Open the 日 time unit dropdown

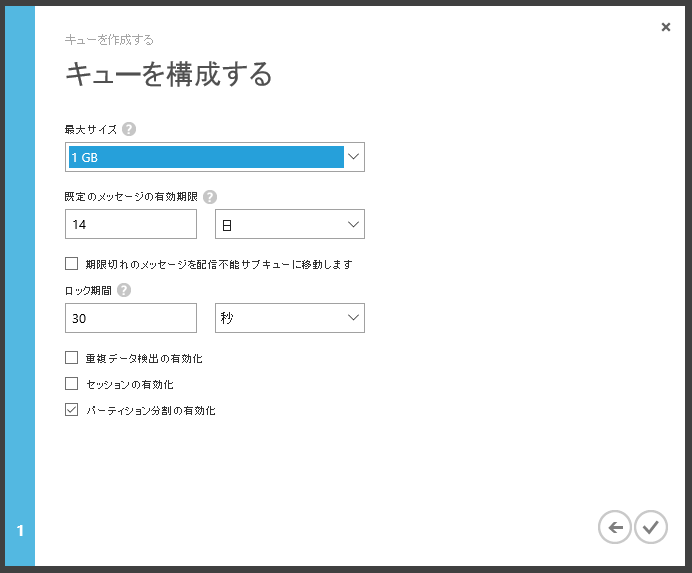click(290, 224)
